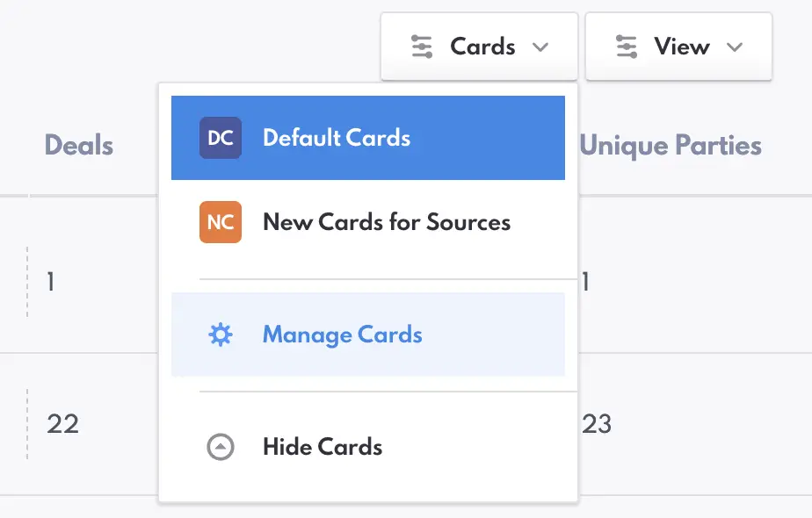Viewport: 812px width, 518px height.
Task: Click the filter icon on the View button
Action: click(x=625, y=47)
